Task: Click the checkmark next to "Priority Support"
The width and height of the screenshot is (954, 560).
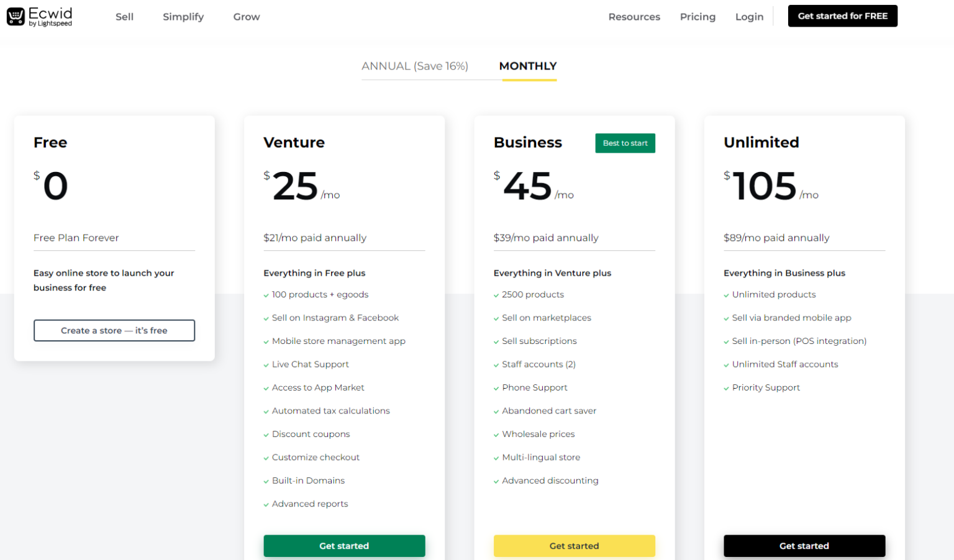Action: coord(727,387)
